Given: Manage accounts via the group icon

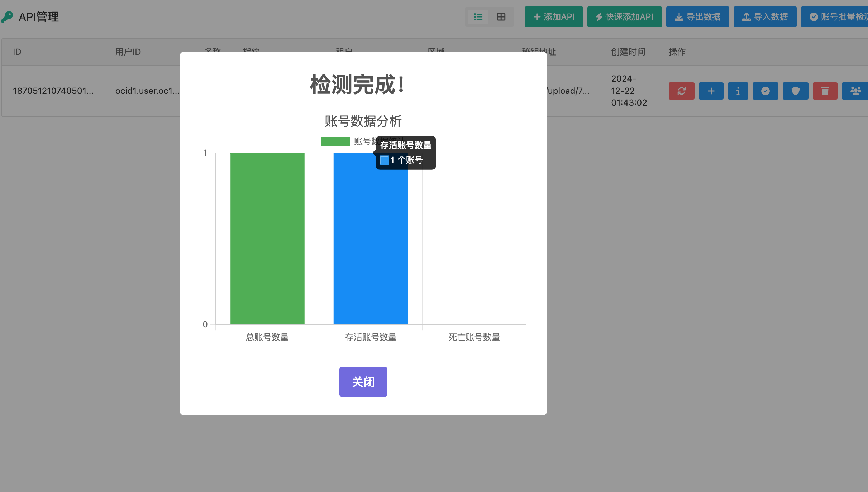Looking at the screenshot, I should click(855, 91).
